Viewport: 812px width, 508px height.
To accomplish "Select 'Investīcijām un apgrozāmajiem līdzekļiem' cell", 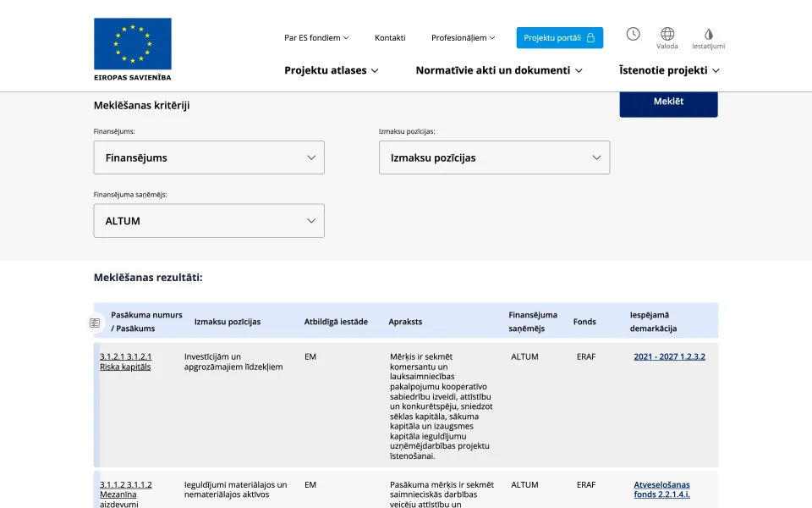I will click(233, 362).
